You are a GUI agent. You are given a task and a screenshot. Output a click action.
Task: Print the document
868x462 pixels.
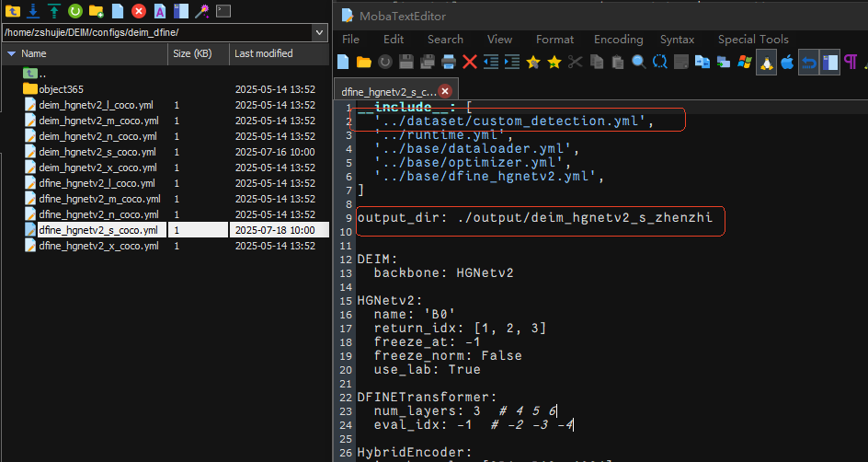pyautogui.click(x=449, y=62)
